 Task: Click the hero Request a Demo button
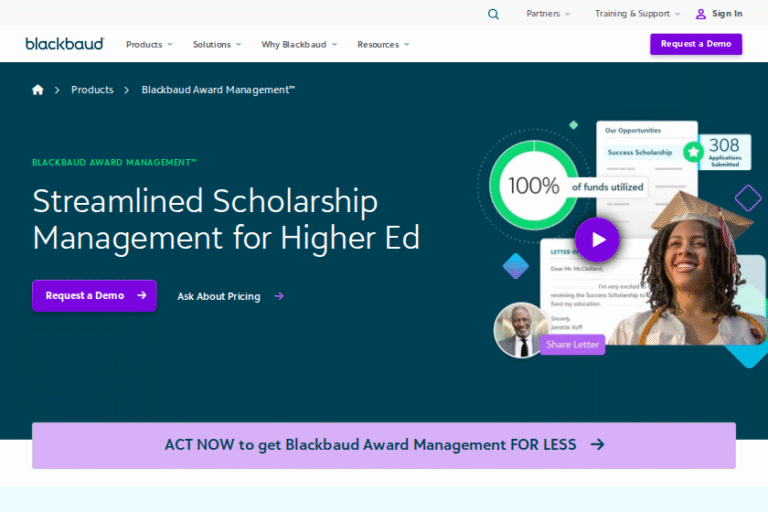coord(94,296)
